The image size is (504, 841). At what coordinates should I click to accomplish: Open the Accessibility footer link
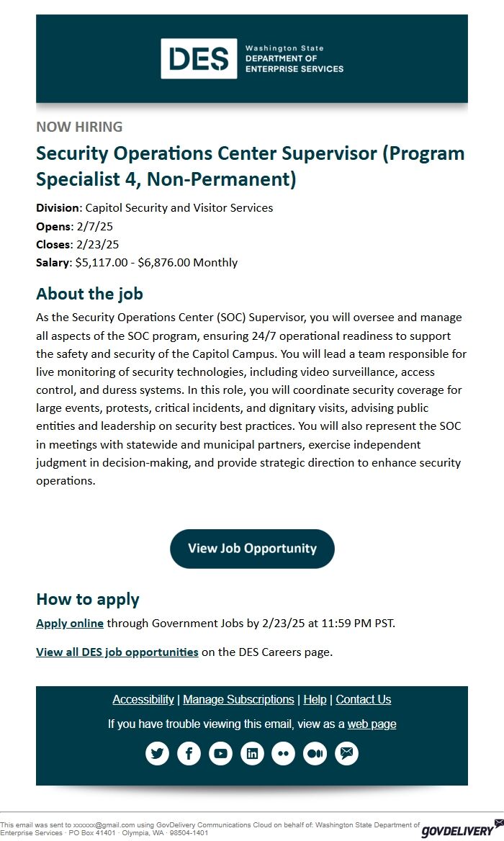(x=143, y=699)
